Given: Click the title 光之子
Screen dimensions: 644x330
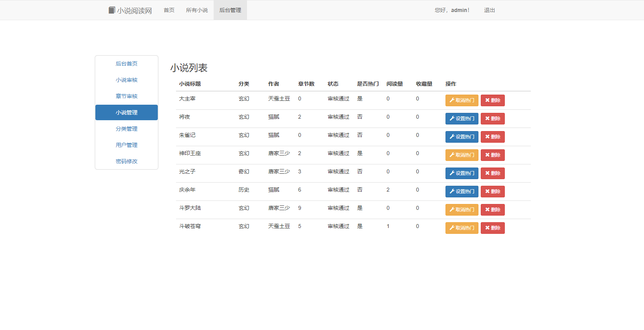Looking at the screenshot, I should click(187, 172).
